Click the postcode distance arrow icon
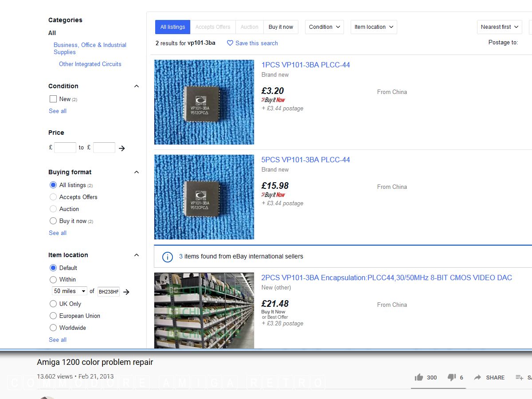Viewport: 532px width, 399px height. (x=126, y=292)
